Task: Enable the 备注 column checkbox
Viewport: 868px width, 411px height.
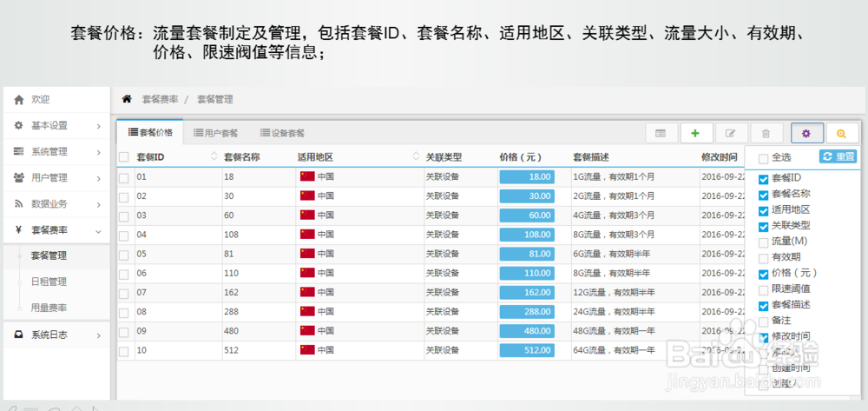Action: (763, 322)
